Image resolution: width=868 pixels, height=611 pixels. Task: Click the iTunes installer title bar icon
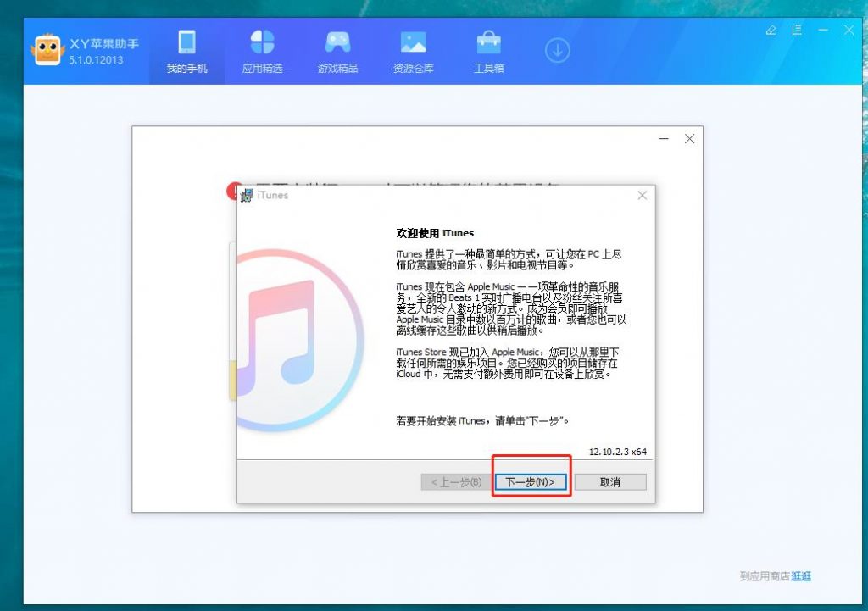(247, 196)
